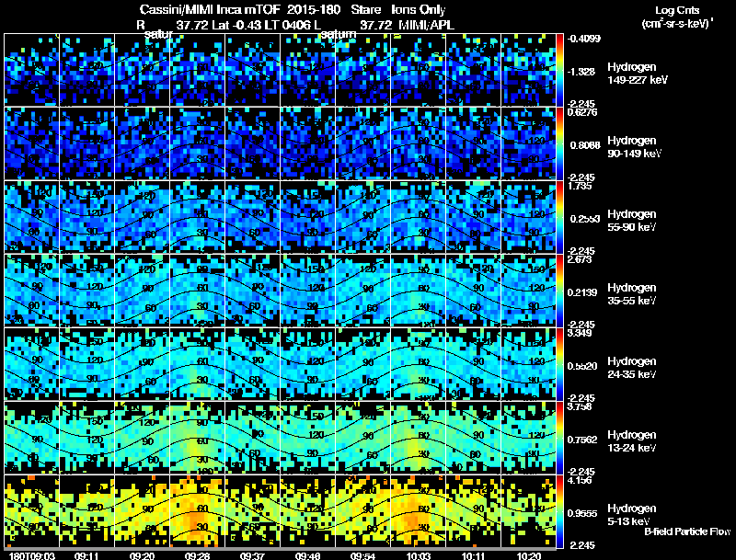This screenshot has width=736, height=560.
Task: Open the 09:28 panel in the 5-13 keV row
Action: pyautogui.click(x=198, y=511)
